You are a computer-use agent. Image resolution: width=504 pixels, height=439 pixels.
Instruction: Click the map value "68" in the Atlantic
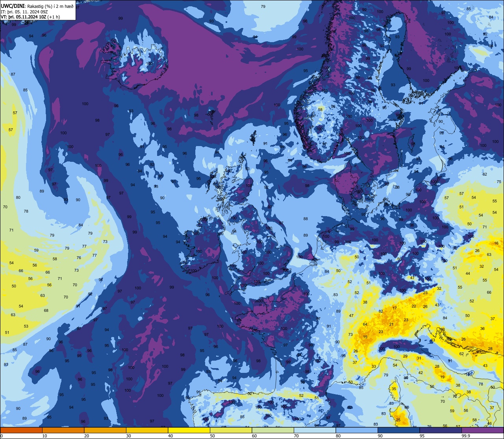pyautogui.click(x=46, y=311)
